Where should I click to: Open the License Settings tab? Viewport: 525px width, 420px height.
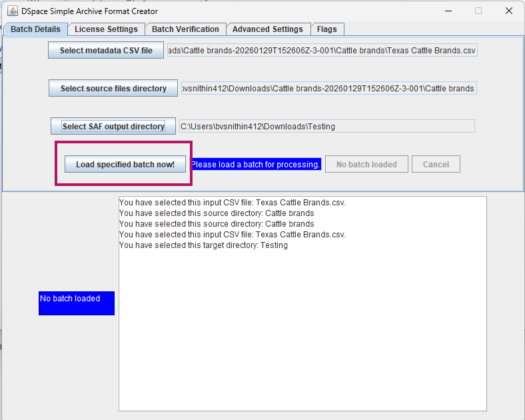(x=106, y=29)
